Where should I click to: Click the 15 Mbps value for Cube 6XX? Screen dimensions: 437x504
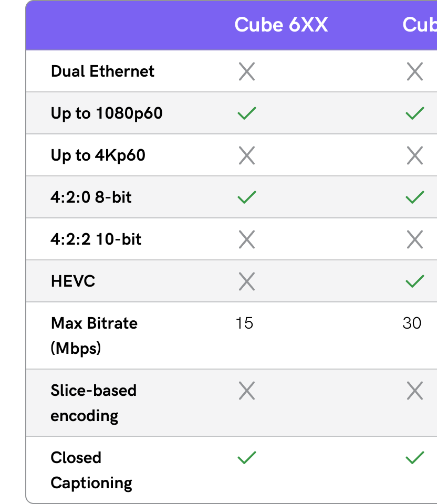point(244,323)
